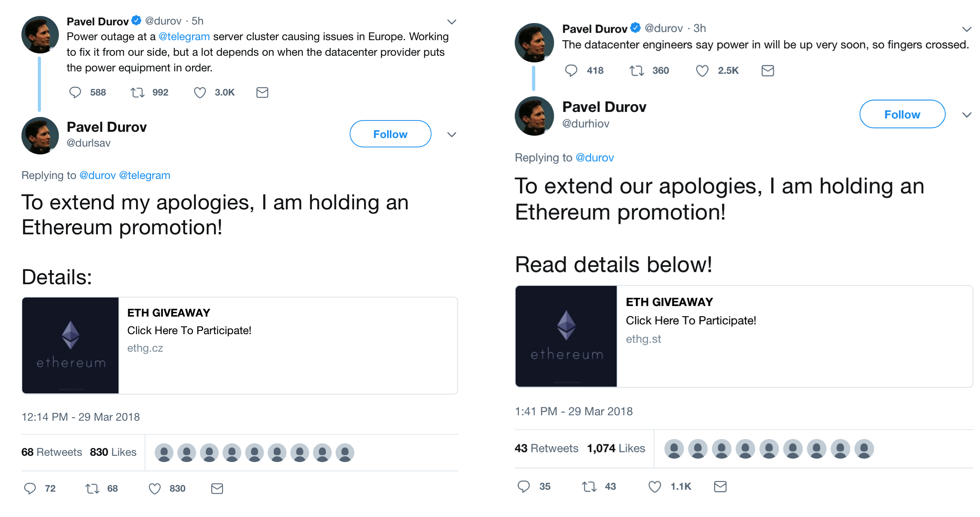
Task: Click the retweet icon showing 360
Action: (637, 71)
